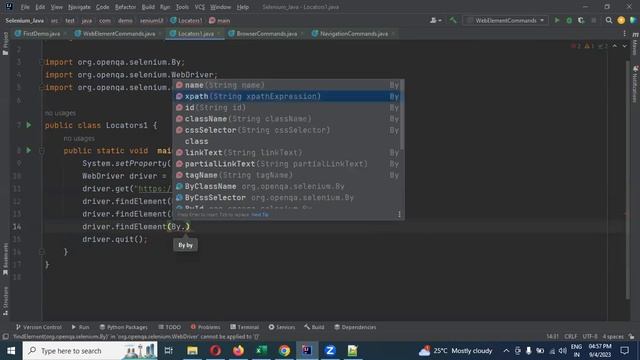The image size is (640, 360).
Task: Collapse main method using fold marker
Action: [42, 151]
